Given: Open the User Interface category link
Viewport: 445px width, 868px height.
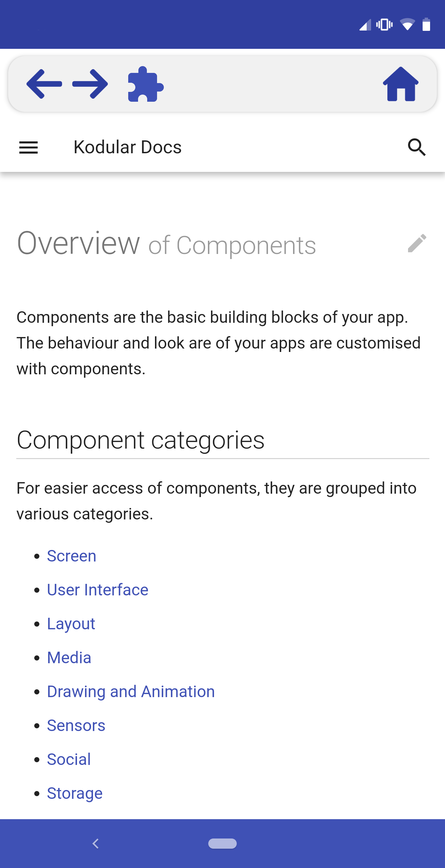Looking at the screenshot, I should tap(98, 590).
